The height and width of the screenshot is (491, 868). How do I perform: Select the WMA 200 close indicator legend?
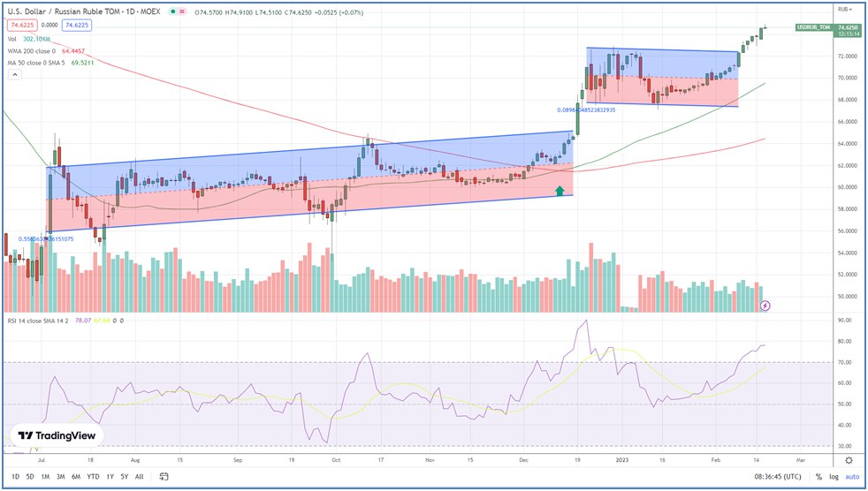pyautogui.click(x=32, y=51)
